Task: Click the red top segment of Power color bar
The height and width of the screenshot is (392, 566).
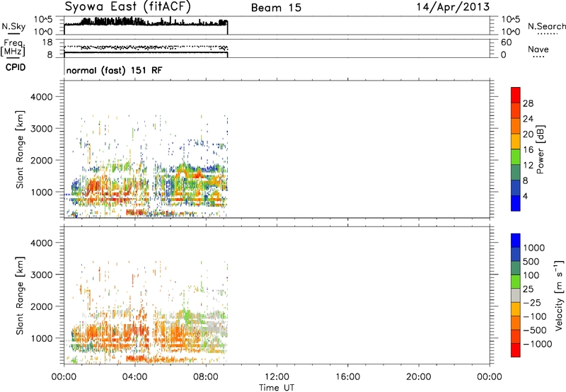Action: [516, 95]
